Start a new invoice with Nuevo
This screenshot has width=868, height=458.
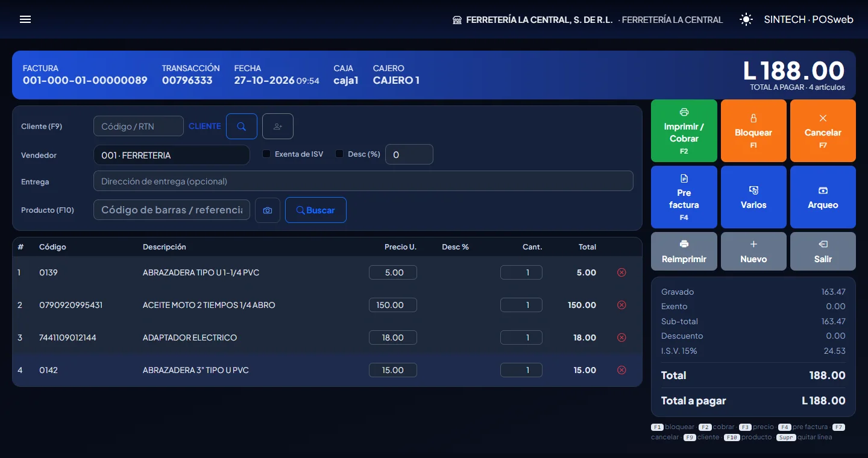tap(753, 251)
